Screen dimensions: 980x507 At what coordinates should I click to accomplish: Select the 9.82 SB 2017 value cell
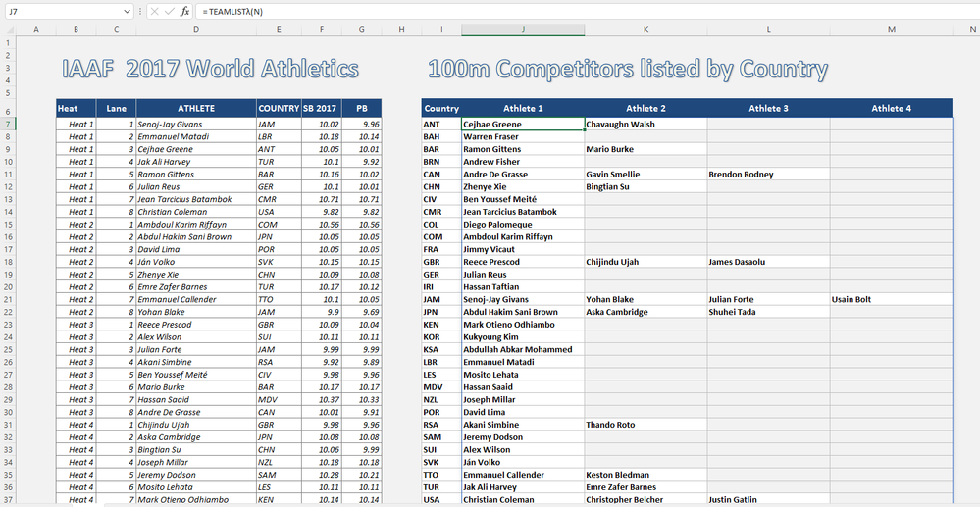321,212
